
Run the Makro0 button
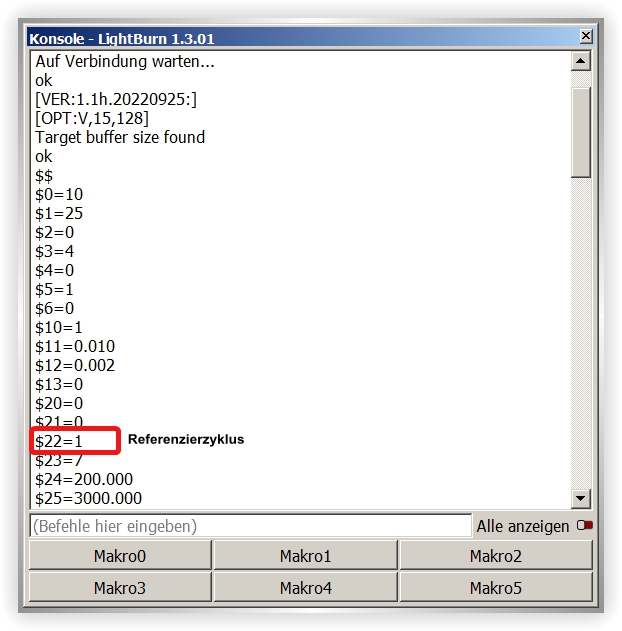click(x=120, y=556)
